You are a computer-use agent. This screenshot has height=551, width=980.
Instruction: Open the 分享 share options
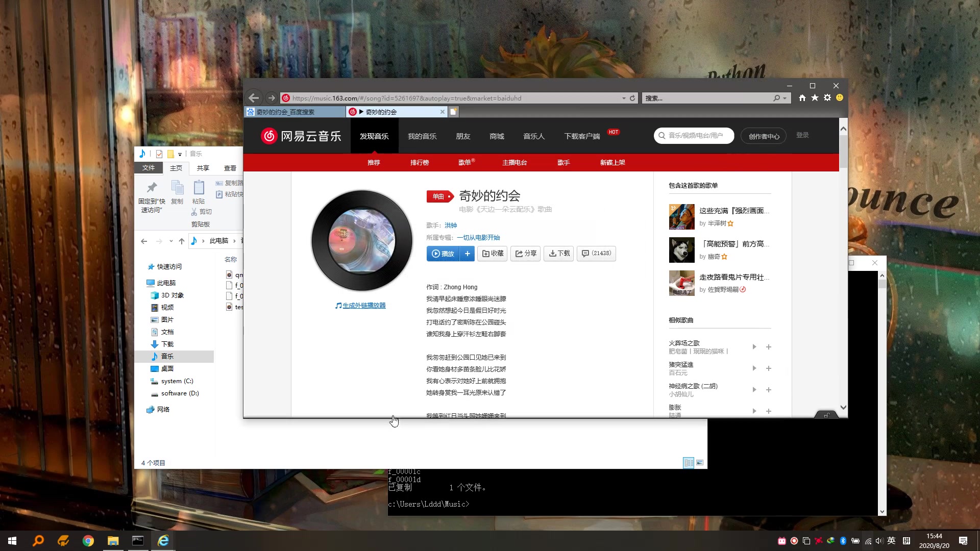click(525, 254)
